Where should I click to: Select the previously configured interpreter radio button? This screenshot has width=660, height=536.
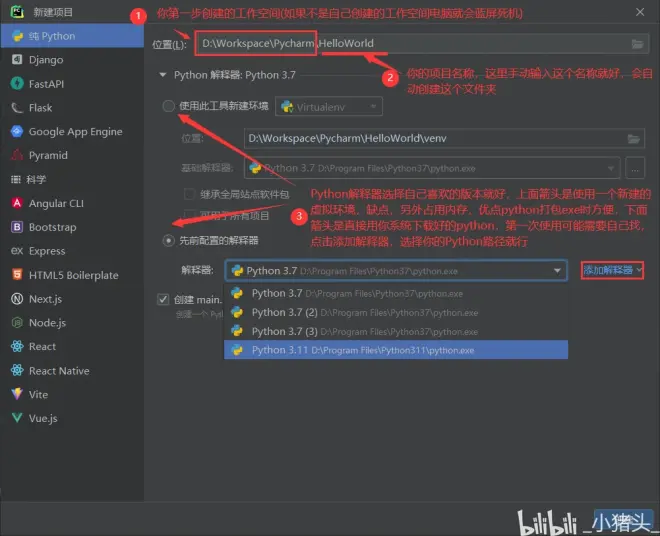(x=168, y=240)
